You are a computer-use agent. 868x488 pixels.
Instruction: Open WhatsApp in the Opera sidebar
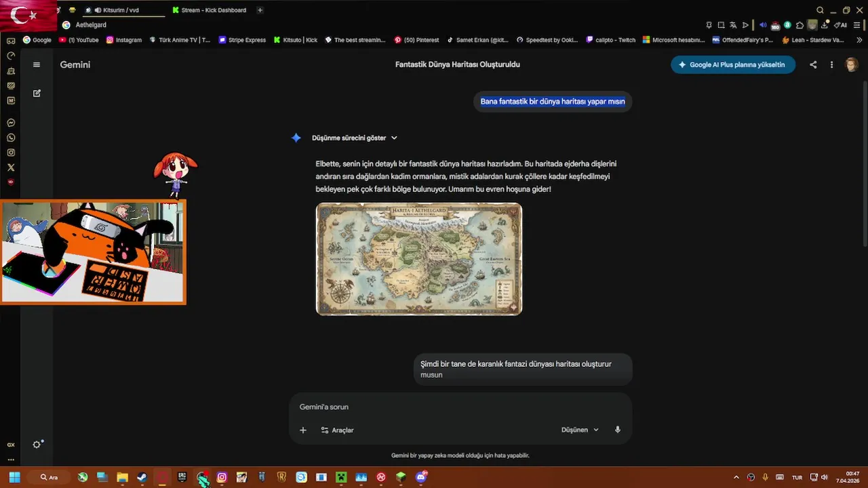11,138
